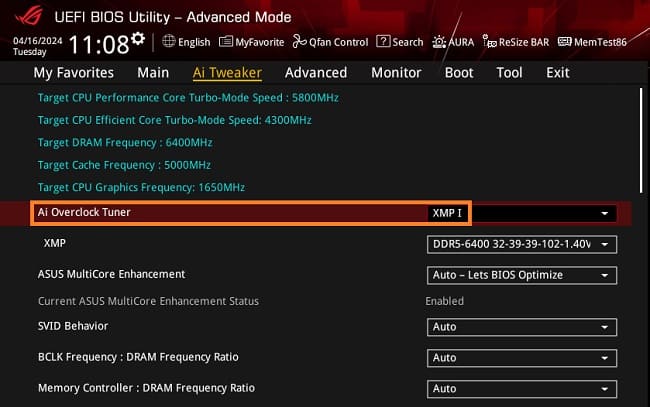Open Memory Controller DRAM Ratio dropdown

pos(521,389)
